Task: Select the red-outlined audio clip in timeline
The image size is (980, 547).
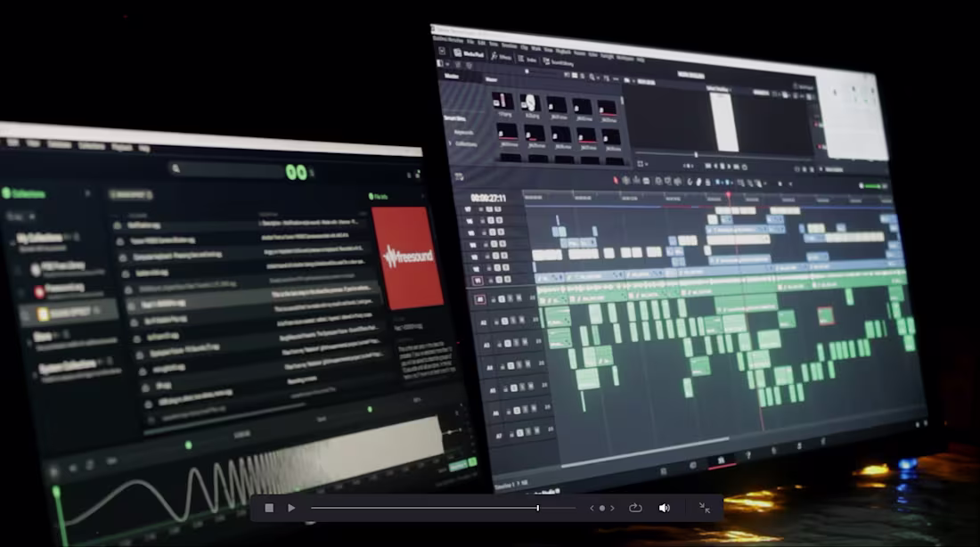Action: pos(825,315)
